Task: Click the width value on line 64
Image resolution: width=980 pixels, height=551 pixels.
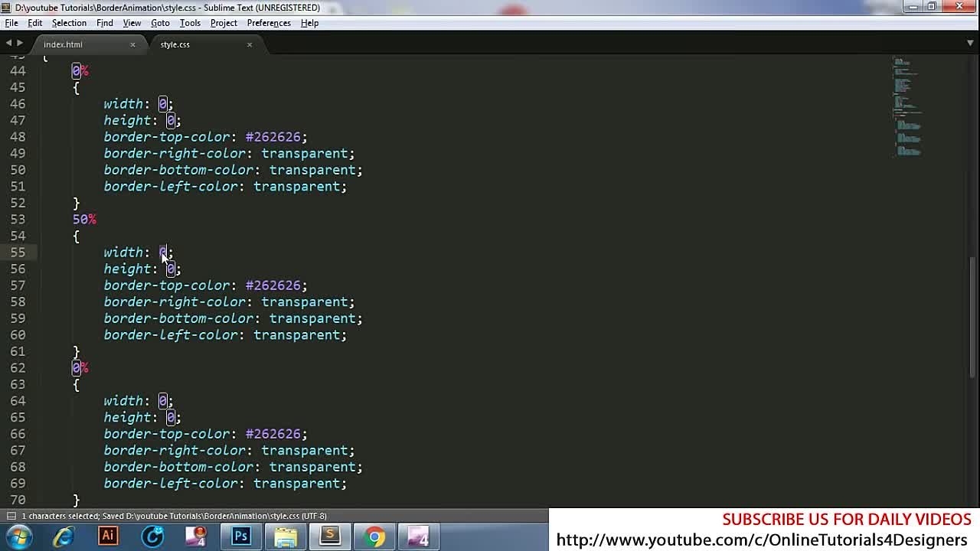Action: point(162,401)
